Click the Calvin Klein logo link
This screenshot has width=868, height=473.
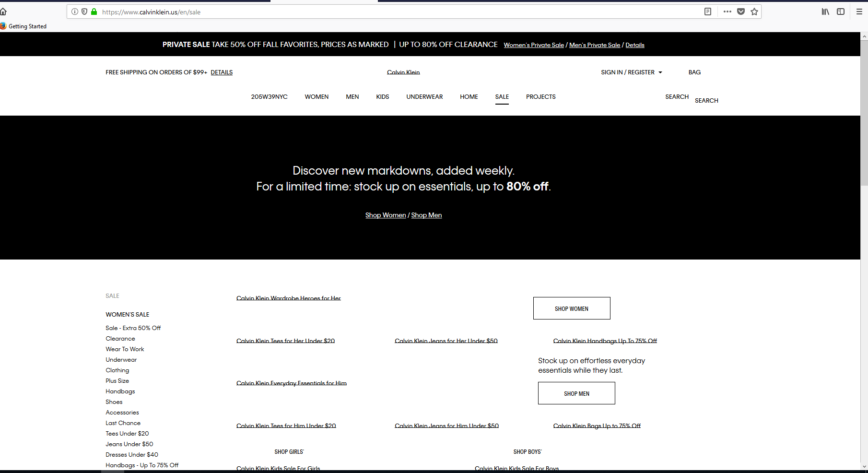click(403, 72)
